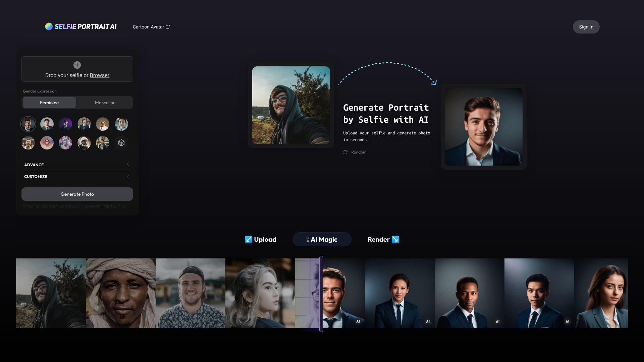644x362 pixels.
Task: Click the SelfiePortrait AI logo icon
Action: [x=48, y=26]
